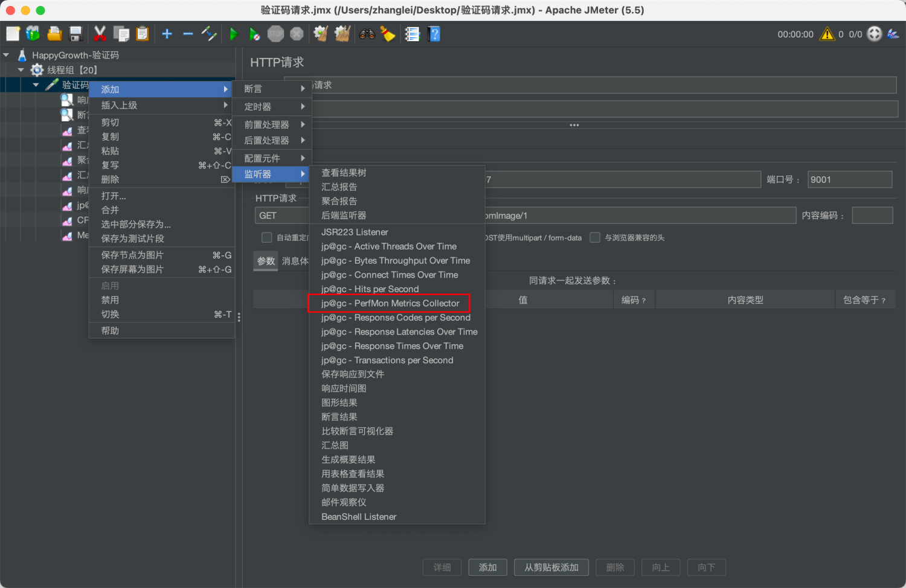Choose 禁用 in the context menu
This screenshot has width=906, height=588.
[x=162, y=300]
